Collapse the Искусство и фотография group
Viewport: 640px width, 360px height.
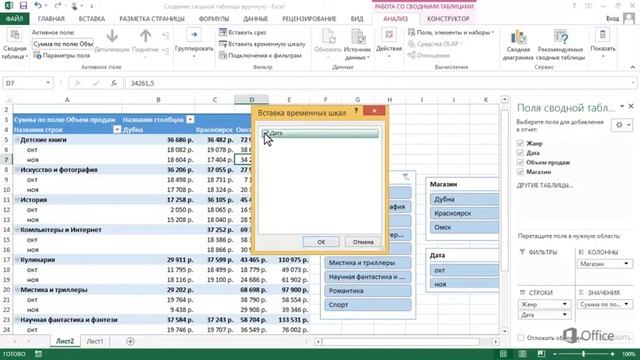(17, 170)
